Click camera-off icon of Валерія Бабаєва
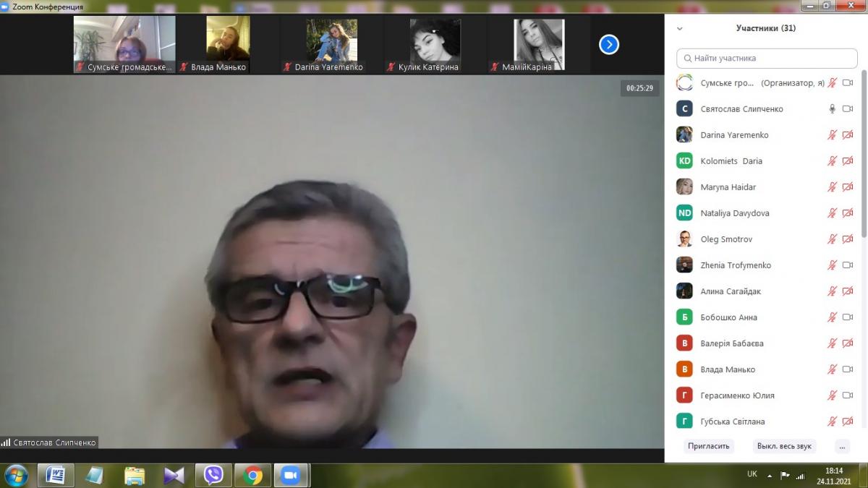The image size is (868, 488). point(848,343)
